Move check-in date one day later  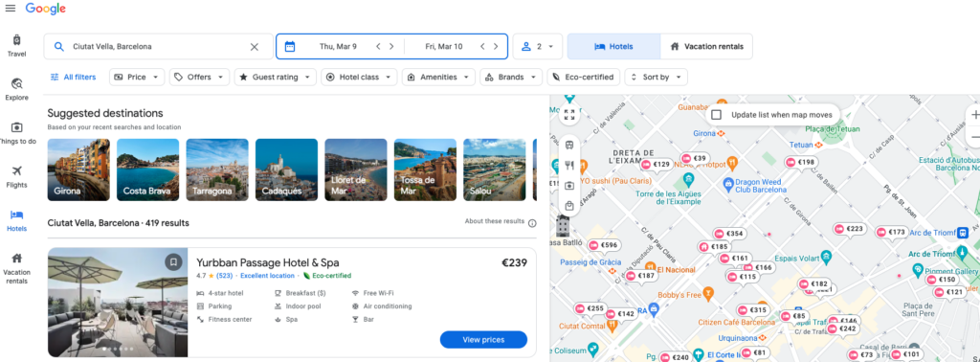click(x=391, y=46)
